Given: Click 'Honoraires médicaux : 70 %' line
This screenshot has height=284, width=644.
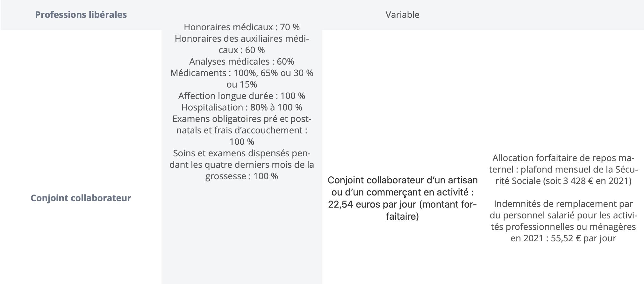Looking at the screenshot, I should click(242, 27).
